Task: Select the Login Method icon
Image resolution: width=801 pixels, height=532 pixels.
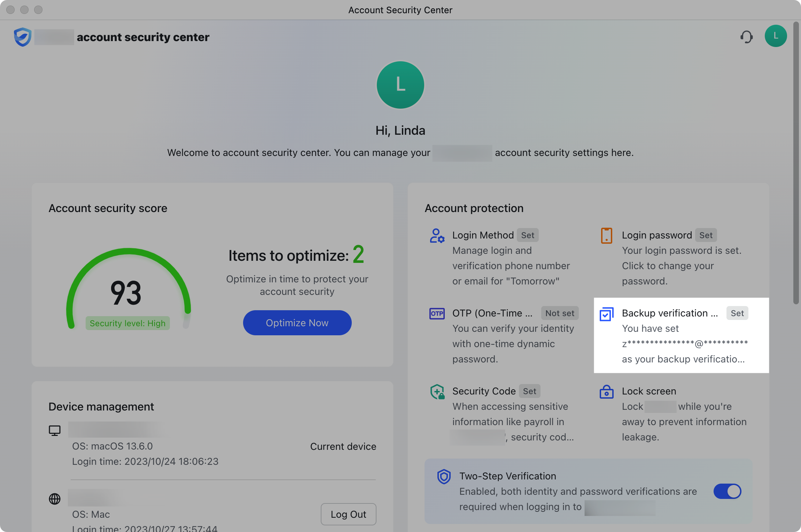Action: click(x=437, y=236)
